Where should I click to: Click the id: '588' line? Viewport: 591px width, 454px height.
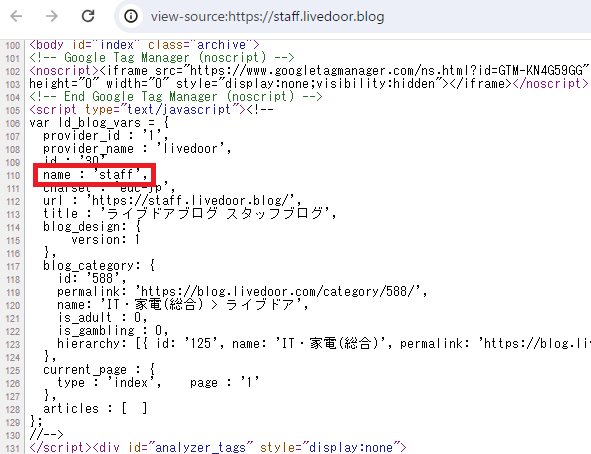(92, 278)
